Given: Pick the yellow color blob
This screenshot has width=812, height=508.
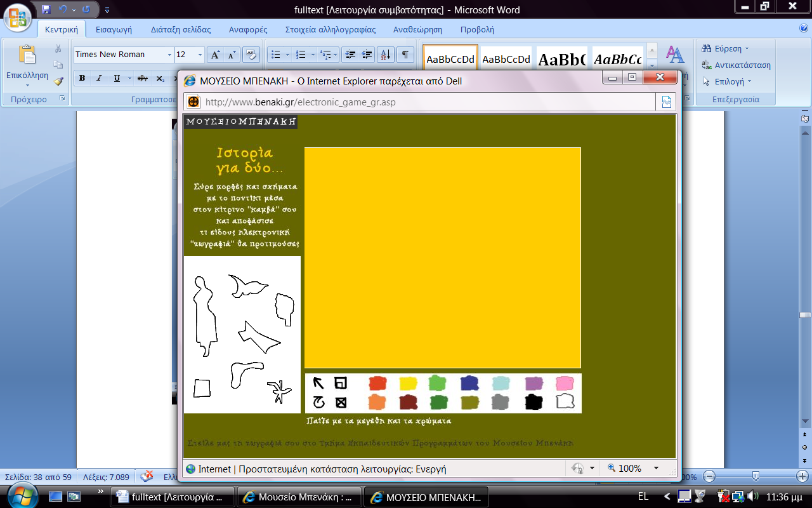Looking at the screenshot, I should (x=408, y=383).
